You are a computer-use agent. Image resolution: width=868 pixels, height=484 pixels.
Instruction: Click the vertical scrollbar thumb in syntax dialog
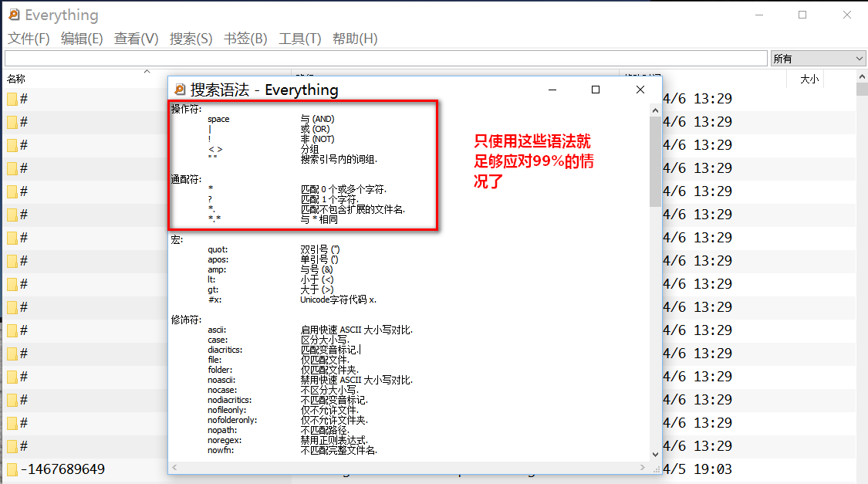click(655, 161)
